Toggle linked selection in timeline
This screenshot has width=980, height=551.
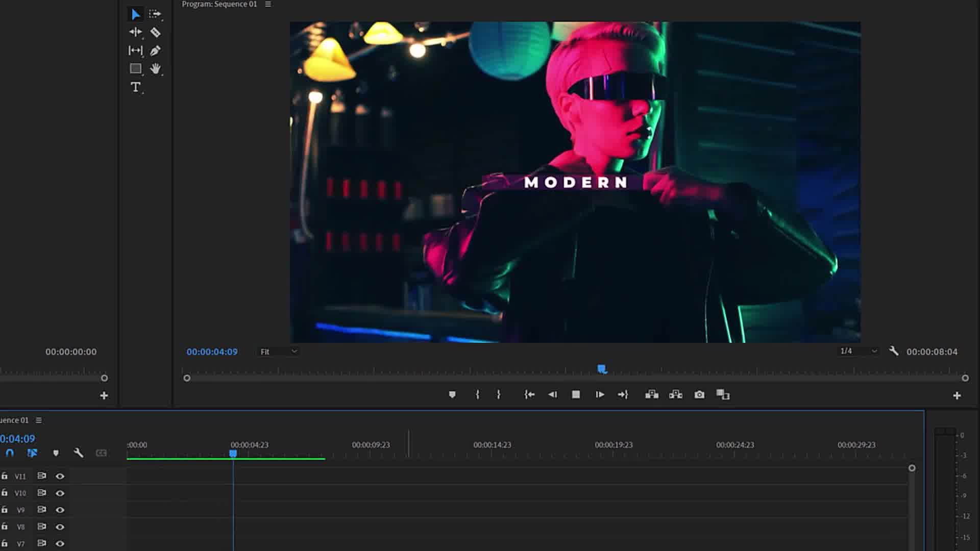tap(32, 453)
